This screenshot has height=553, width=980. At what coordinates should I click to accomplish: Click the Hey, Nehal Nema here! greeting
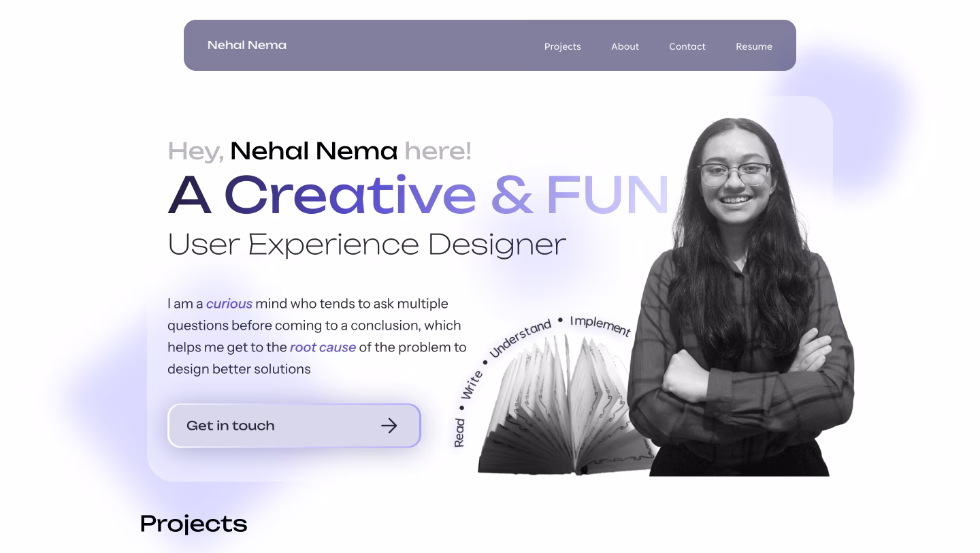(319, 151)
